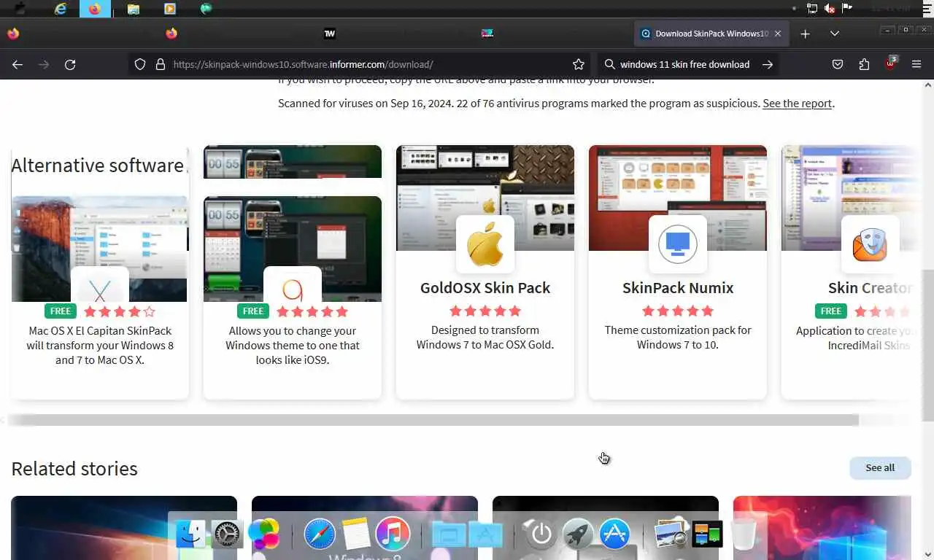The width and height of the screenshot is (934, 560).
Task: Switch to the second Firefox-logo tab
Action: point(171,34)
